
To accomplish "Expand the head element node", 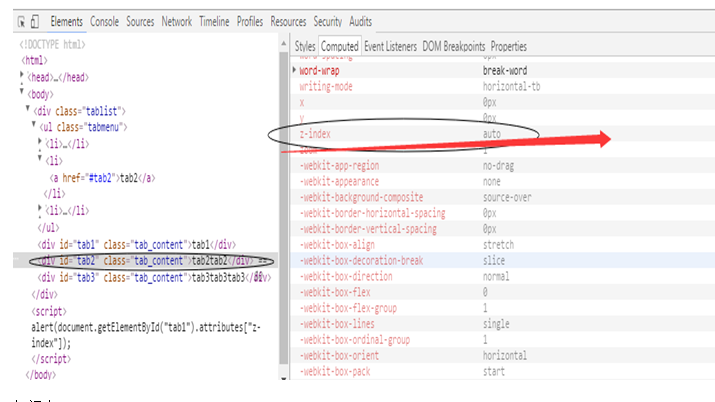I will (21, 75).
